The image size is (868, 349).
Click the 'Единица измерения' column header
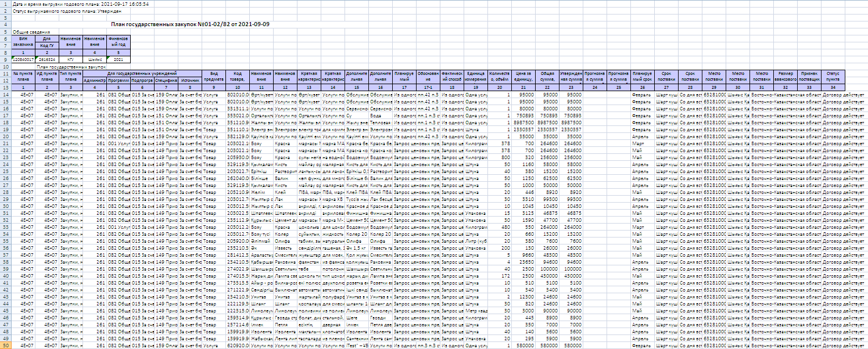click(476, 77)
